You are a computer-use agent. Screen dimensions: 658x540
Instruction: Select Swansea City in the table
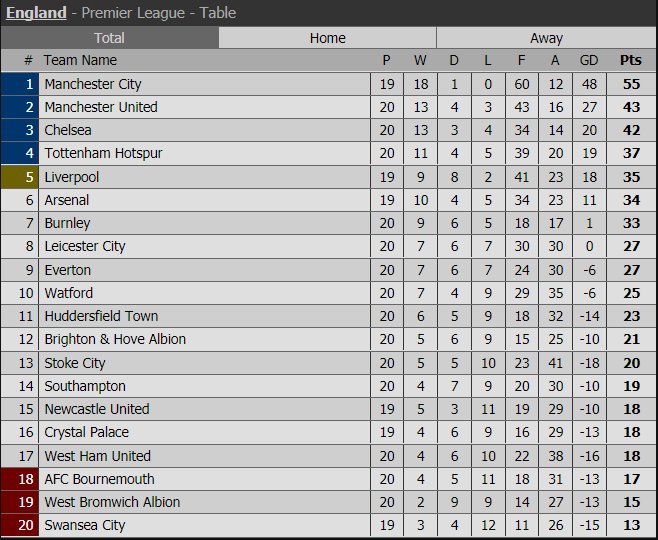pos(85,525)
